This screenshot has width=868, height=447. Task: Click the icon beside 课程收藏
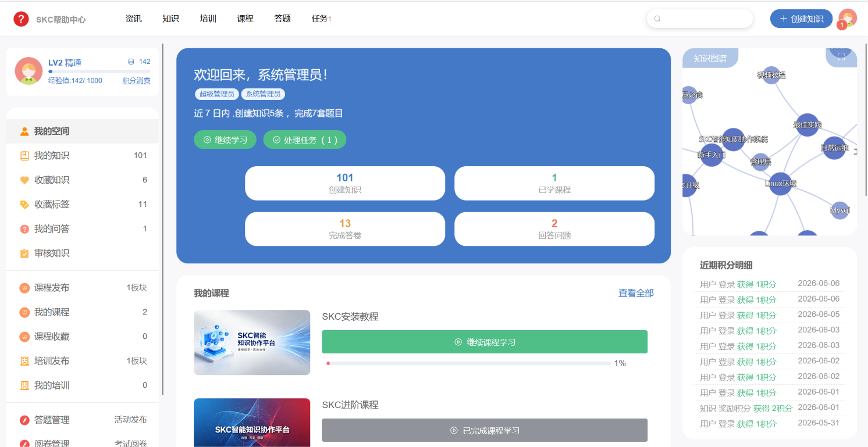24,337
